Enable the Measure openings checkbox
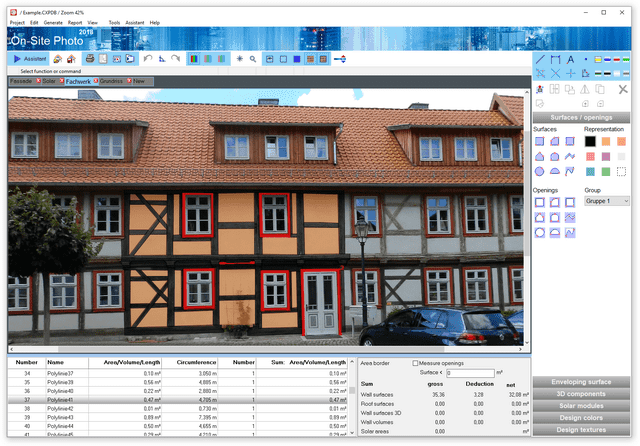 coord(416,363)
